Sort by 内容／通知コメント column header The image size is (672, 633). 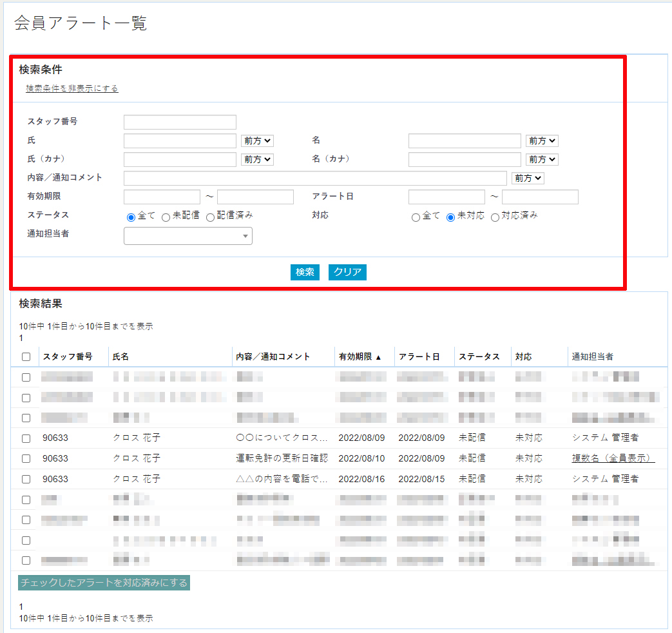pos(273,357)
